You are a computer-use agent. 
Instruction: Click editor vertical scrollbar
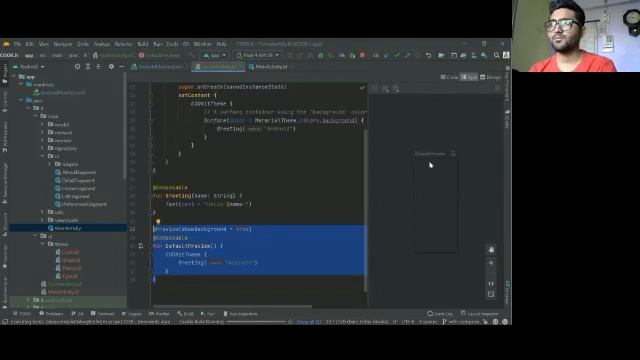(x=366, y=210)
